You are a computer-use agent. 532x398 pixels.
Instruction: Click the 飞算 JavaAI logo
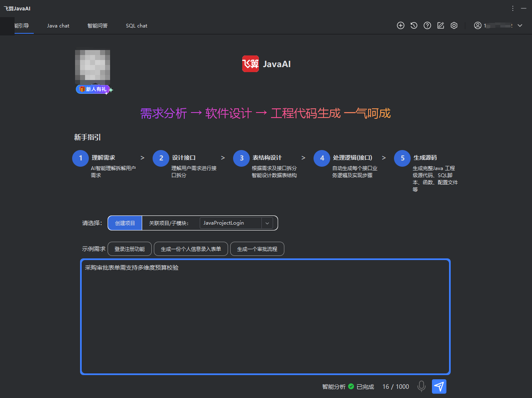click(266, 64)
